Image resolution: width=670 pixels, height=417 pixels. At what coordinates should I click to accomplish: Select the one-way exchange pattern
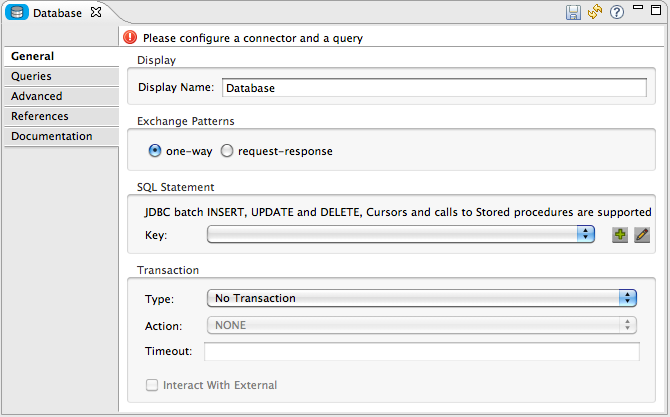[155, 151]
